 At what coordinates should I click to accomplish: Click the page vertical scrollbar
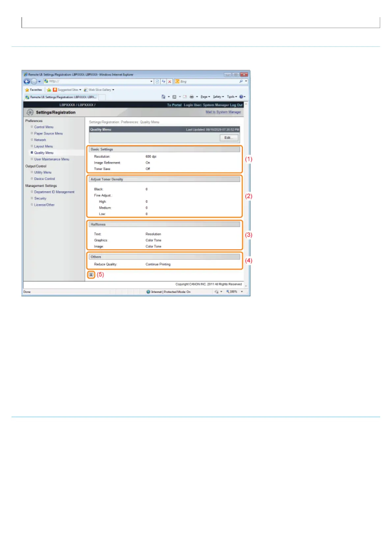pos(246,194)
